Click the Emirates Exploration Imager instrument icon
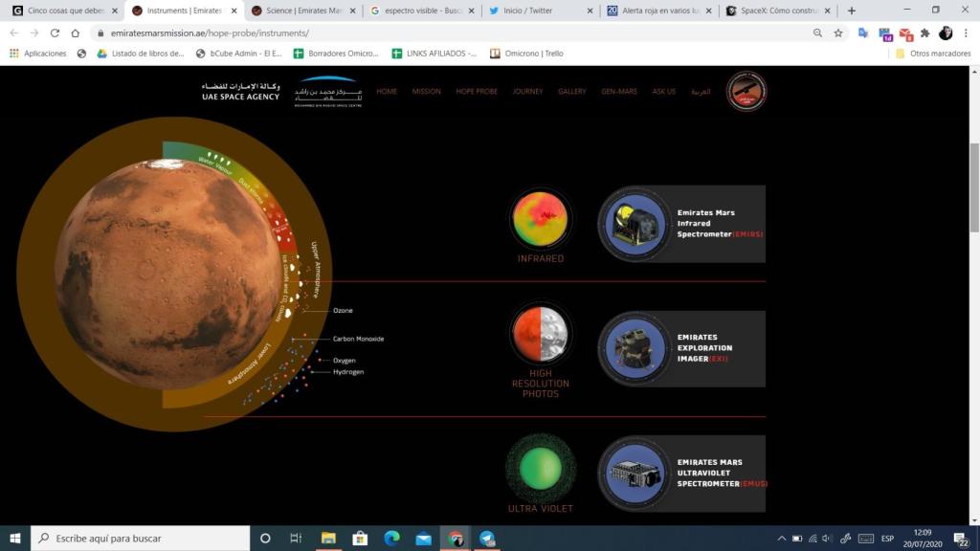This screenshot has width=980, height=551. coord(635,348)
